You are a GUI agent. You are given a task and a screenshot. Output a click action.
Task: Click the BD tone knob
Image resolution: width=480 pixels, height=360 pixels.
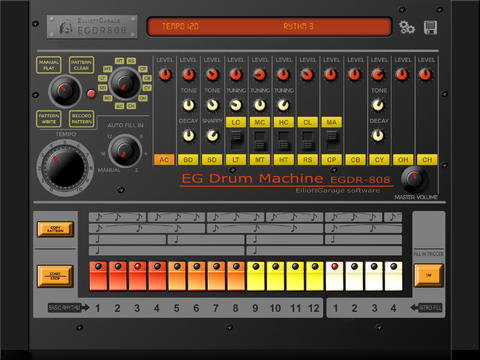tap(188, 105)
